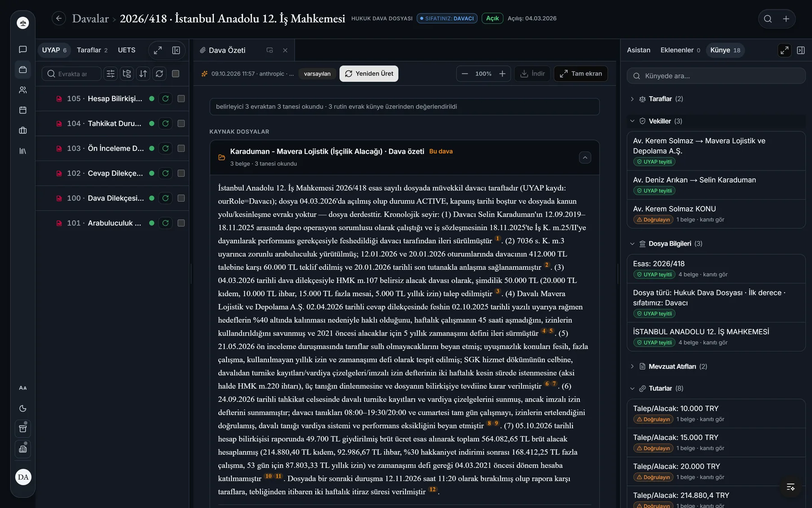The image size is (812, 508).
Task: Collapse the Vekiller section
Action: 632,121
